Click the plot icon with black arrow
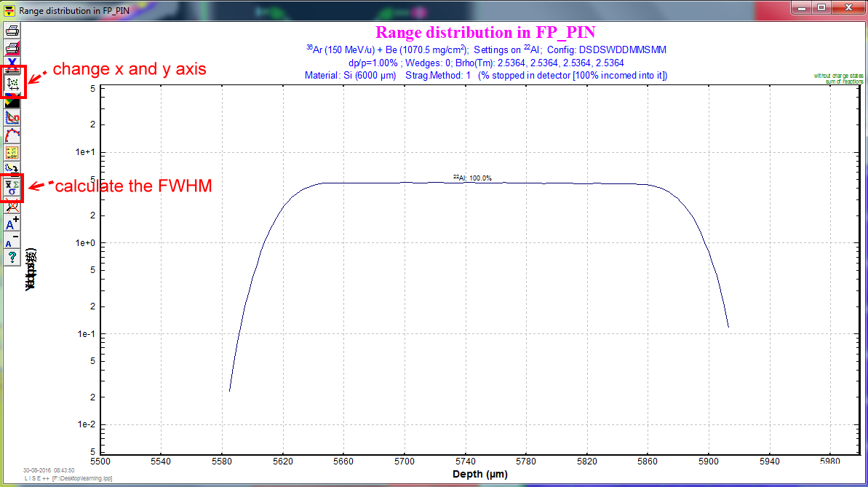The height and width of the screenshot is (487, 868). point(12,169)
